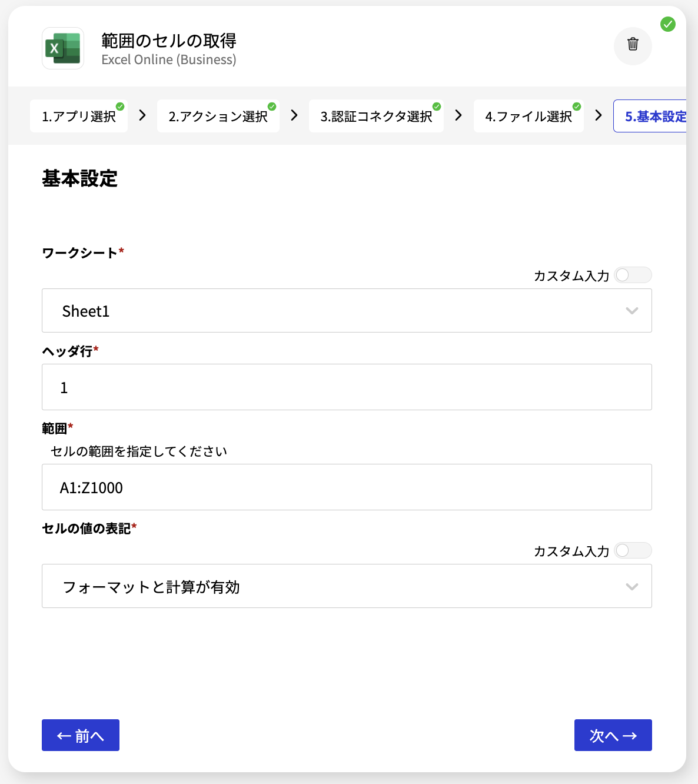Viewport: 698px width, 784px height.
Task: Click chevron arrow after ファイル選択 step
Action: click(x=599, y=115)
